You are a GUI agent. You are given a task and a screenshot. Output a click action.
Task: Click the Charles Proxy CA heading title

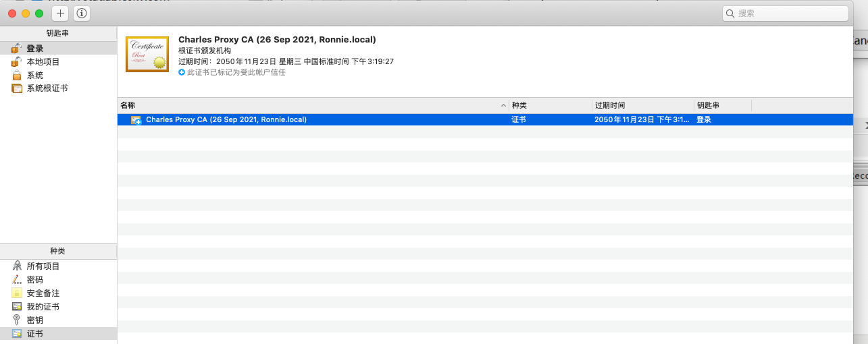tap(277, 40)
